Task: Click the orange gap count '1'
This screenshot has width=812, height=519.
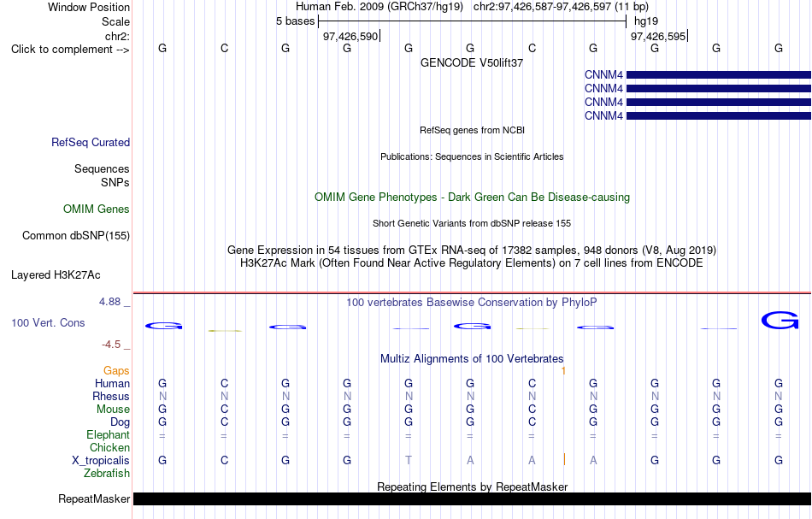Action: [564, 371]
